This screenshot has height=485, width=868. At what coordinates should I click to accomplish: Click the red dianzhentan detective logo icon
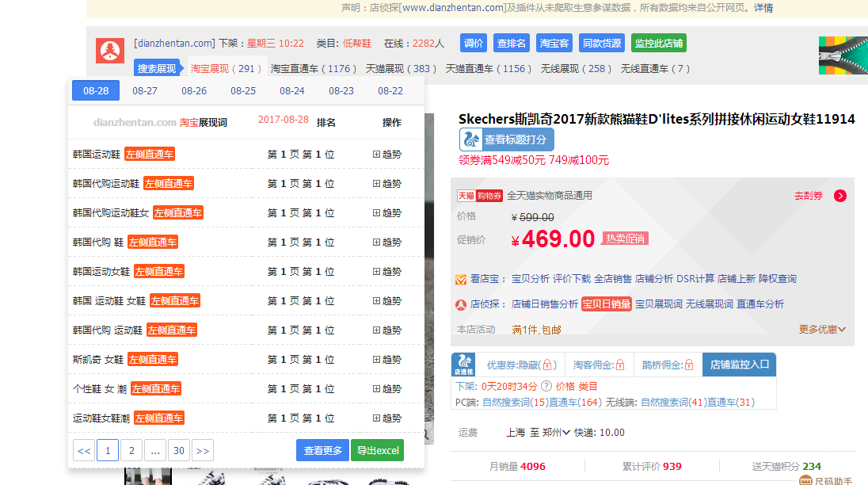click(110, 51)
